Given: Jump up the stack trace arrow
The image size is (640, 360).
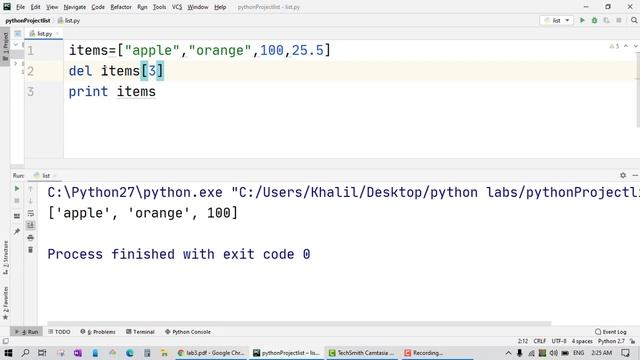Looking at the screenshot, I should click(x=30, y=189).
